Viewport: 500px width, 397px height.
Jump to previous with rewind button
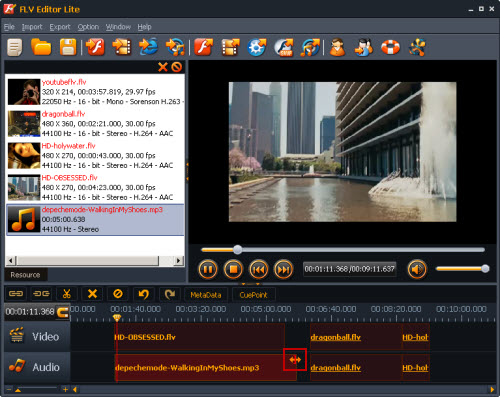coord(258,269)
